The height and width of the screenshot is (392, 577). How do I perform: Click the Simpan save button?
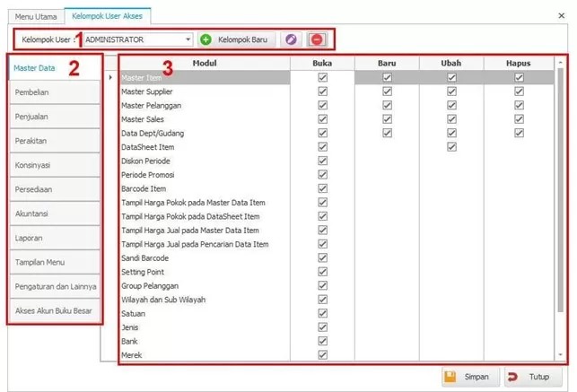[x=467, y=377]
